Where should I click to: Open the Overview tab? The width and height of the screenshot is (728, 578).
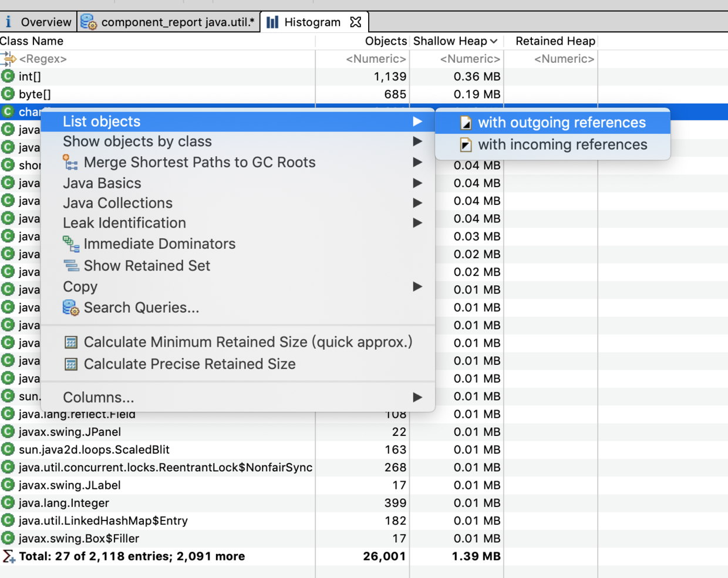38,22
